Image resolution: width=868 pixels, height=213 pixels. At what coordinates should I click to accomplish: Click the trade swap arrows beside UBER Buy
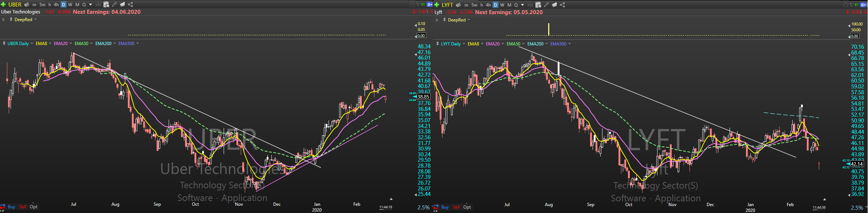pos(3,207)
